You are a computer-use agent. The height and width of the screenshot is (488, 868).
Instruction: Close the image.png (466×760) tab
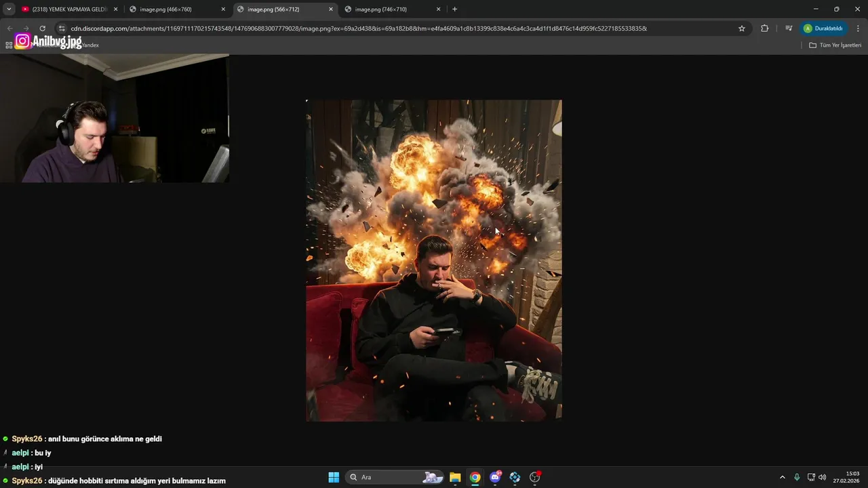coord(223,9)
